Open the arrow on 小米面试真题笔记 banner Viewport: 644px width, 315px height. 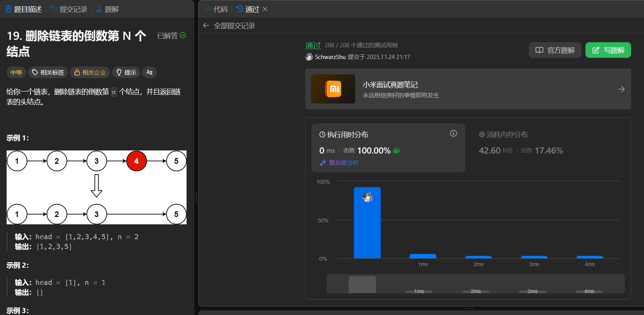coord(621,89)
